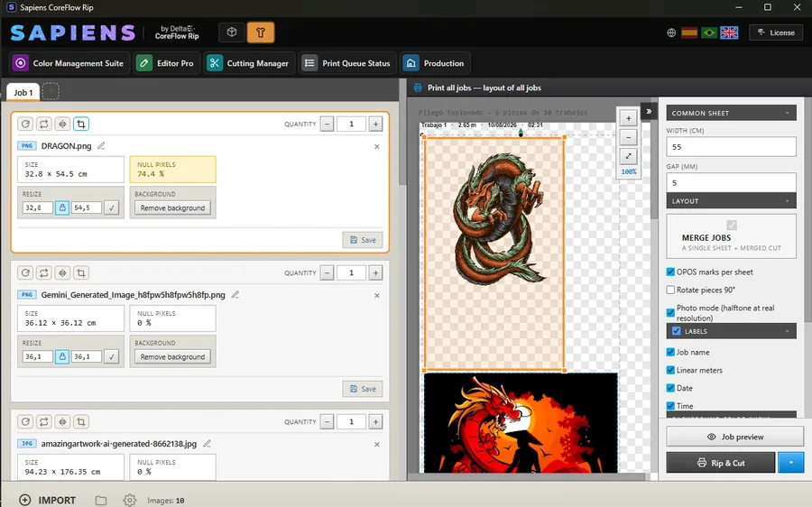Click the mirror icon for DRAGON.png
Viewport: 812px width, 507px height.
pyautogui.click(x=62, y=124)
